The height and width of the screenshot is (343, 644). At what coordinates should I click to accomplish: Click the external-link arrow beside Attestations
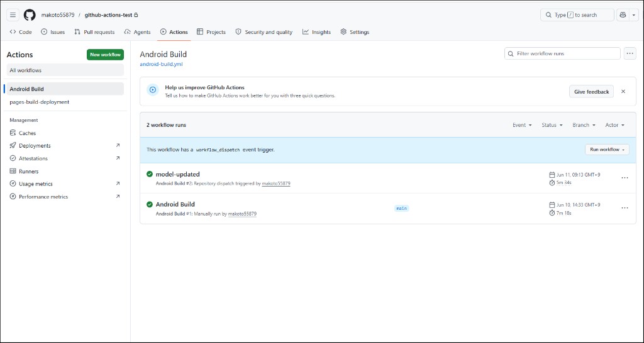[x=118, y=158]
